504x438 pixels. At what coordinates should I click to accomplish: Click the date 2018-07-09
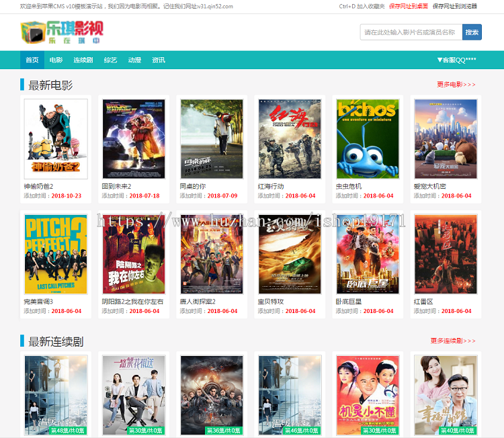tap(222, 195)
